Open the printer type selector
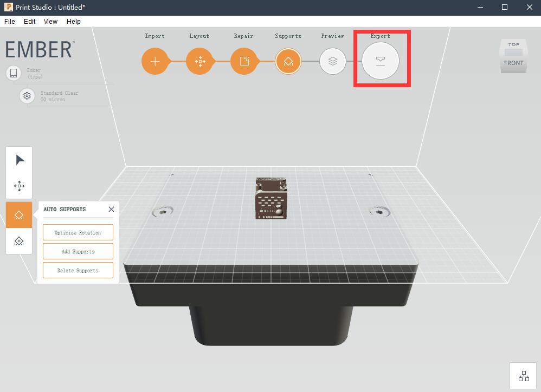The height and width of the screenshot is (392, 541). click(x=14, y=73)
